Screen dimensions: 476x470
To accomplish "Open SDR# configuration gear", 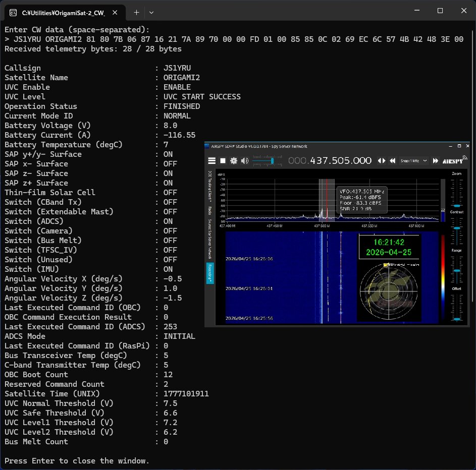I will (x=233, y=161).
